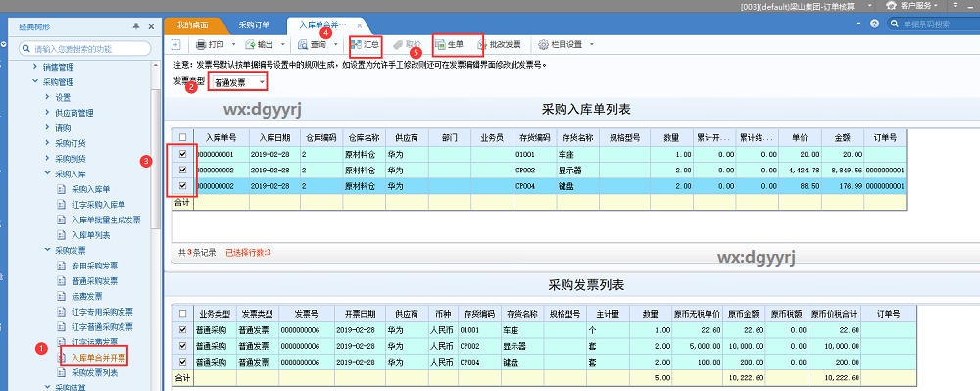Click the function search field in the tree panel
Image resolution: width=980 pixels, height=391 pixels.
click(85, 48)
